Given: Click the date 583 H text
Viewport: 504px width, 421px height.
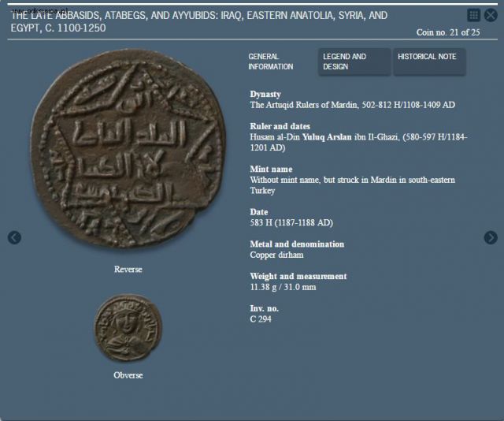Looking at the screenshot, I should 261,223.
